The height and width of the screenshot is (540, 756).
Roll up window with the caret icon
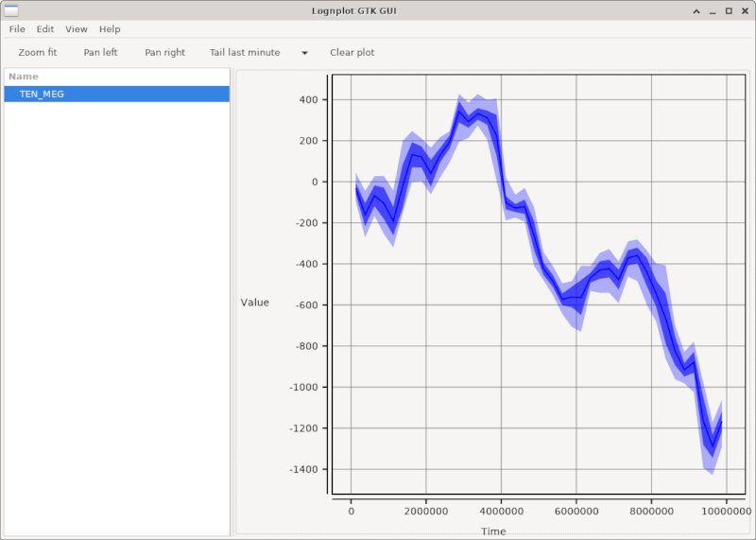point(696,11)
